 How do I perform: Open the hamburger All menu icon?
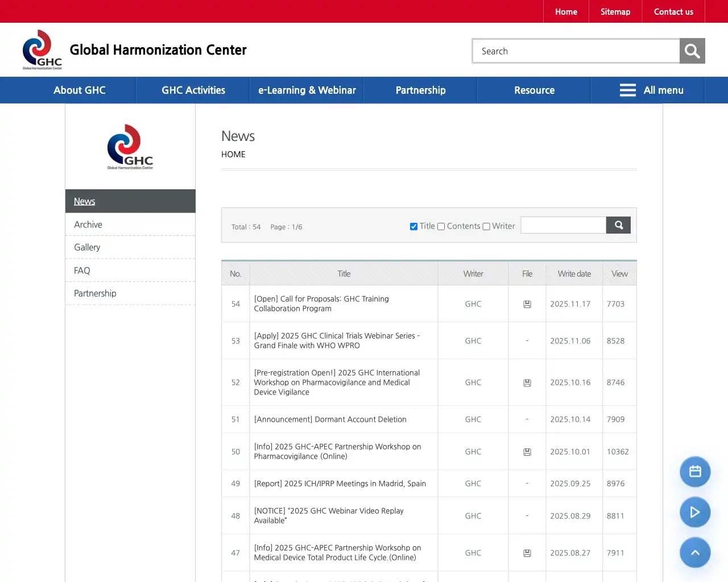pos(627,90)
